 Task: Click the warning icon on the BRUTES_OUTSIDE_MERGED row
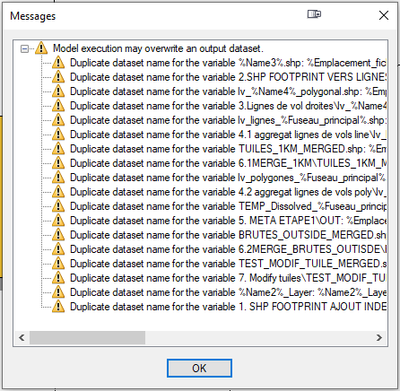point(58,235)
